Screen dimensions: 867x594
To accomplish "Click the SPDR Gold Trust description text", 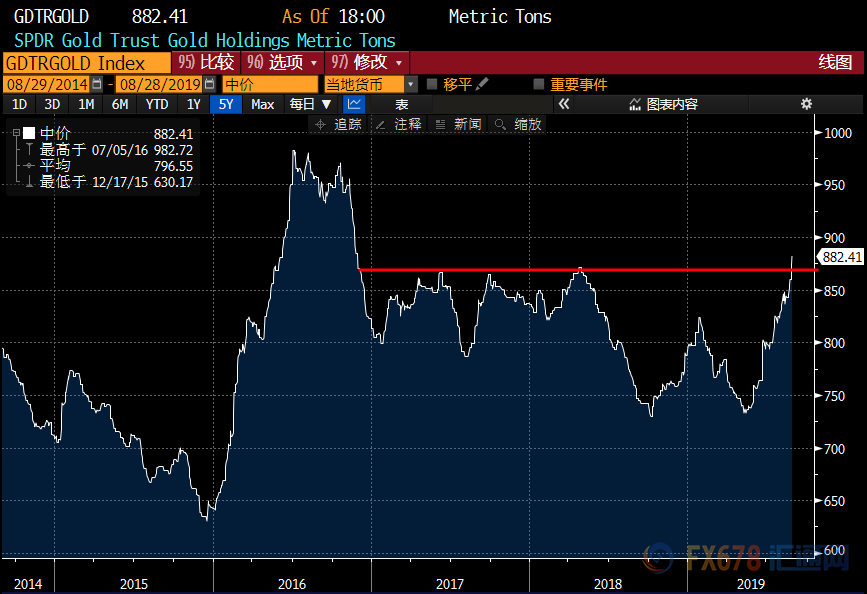I will point(205,40).
